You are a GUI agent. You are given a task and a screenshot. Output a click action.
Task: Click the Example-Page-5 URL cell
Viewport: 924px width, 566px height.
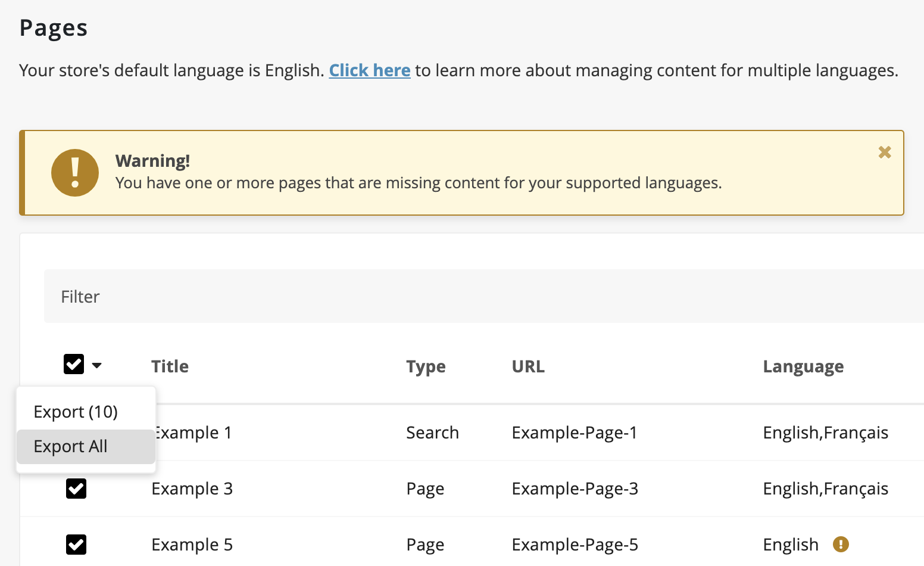tap(575, 545)
